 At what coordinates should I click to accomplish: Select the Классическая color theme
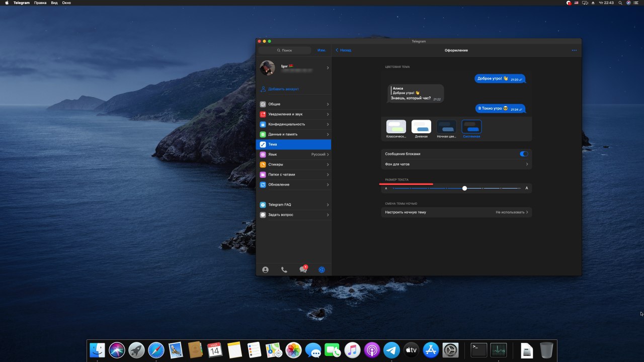(396, 129)
